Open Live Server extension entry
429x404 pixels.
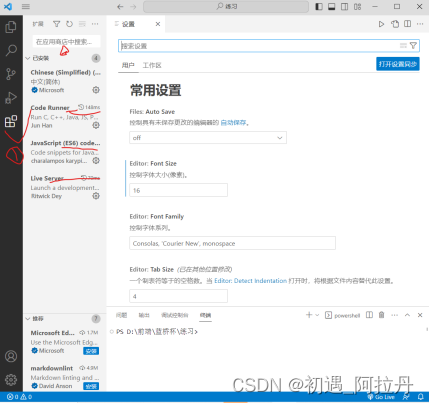65,187
